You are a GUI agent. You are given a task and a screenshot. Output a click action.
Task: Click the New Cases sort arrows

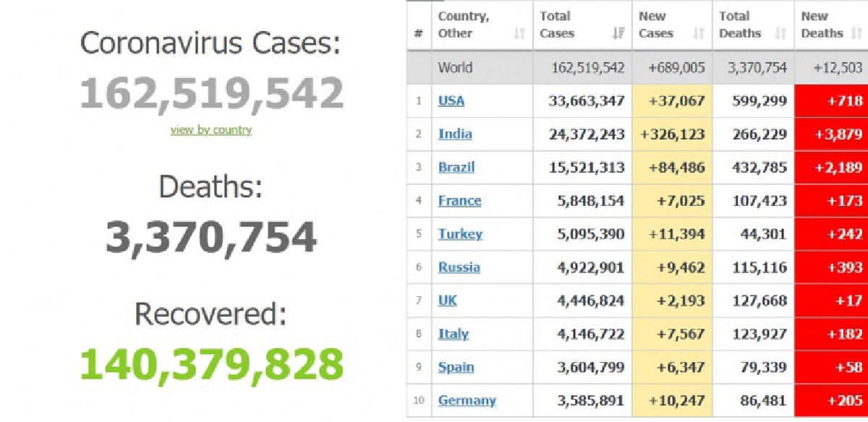pos(698,33)
